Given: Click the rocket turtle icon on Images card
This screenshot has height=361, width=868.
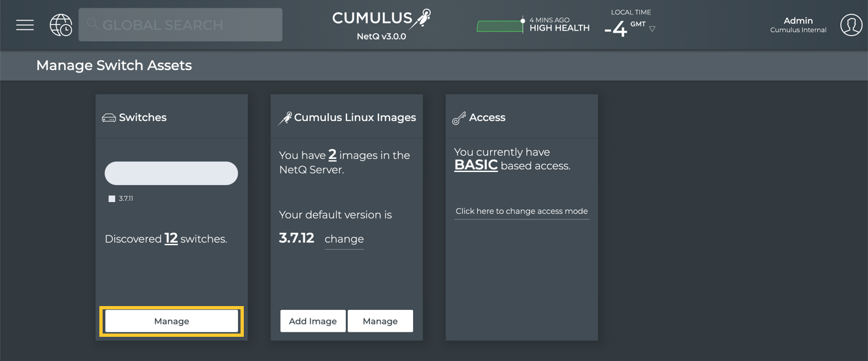Looking at the screenshot, I should [285, 118].
